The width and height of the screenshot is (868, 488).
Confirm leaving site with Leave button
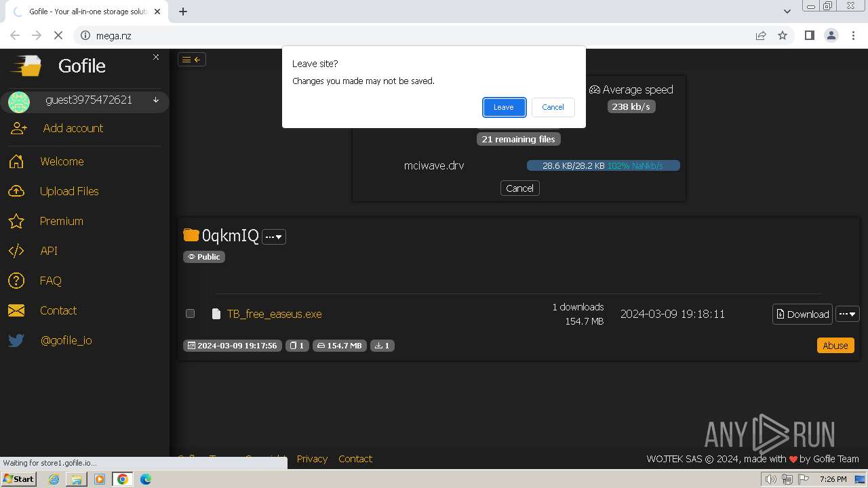[504, 107]
